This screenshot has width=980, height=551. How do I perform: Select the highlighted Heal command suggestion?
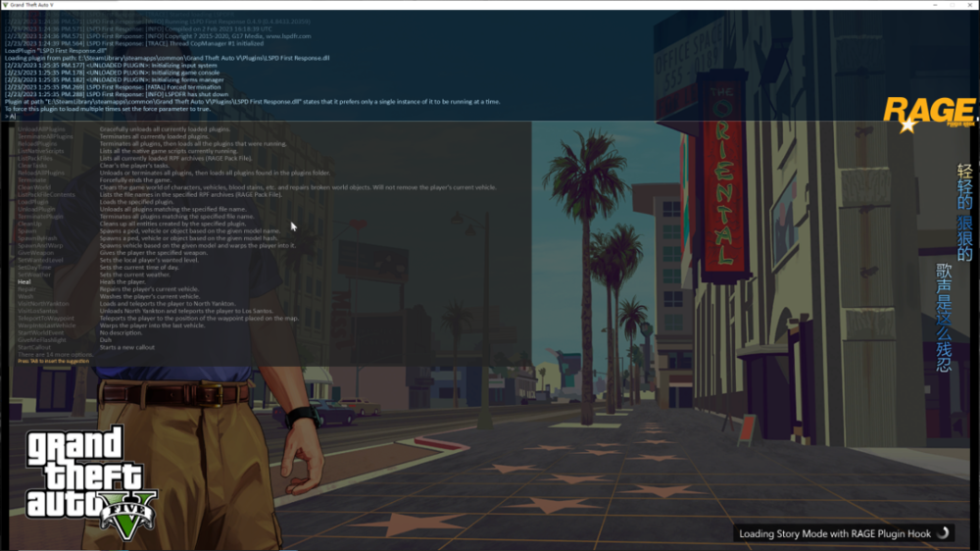coord(24,282)
